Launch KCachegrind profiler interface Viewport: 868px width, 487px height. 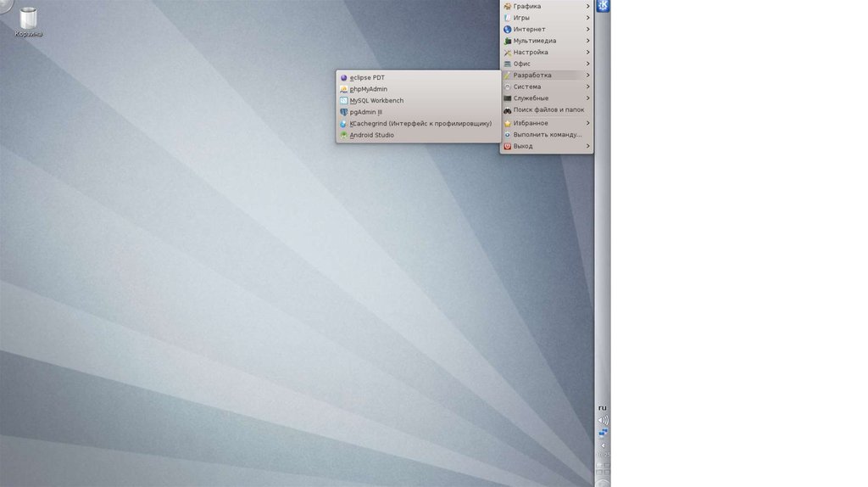point(420,123)
